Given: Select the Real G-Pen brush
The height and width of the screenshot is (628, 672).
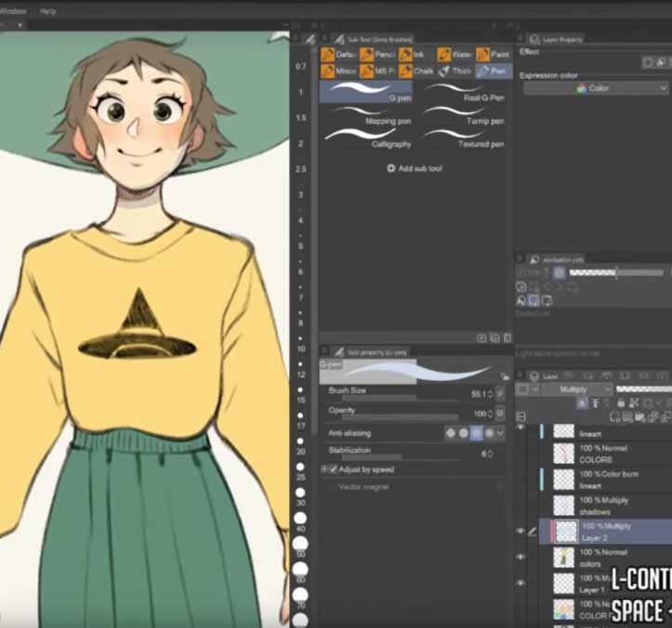Looking at the screenshot, I should (x=465, y=91).
